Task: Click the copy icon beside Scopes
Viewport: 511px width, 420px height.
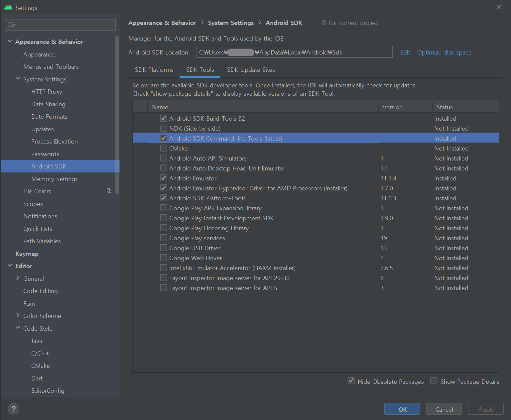Action: (109, 203)
